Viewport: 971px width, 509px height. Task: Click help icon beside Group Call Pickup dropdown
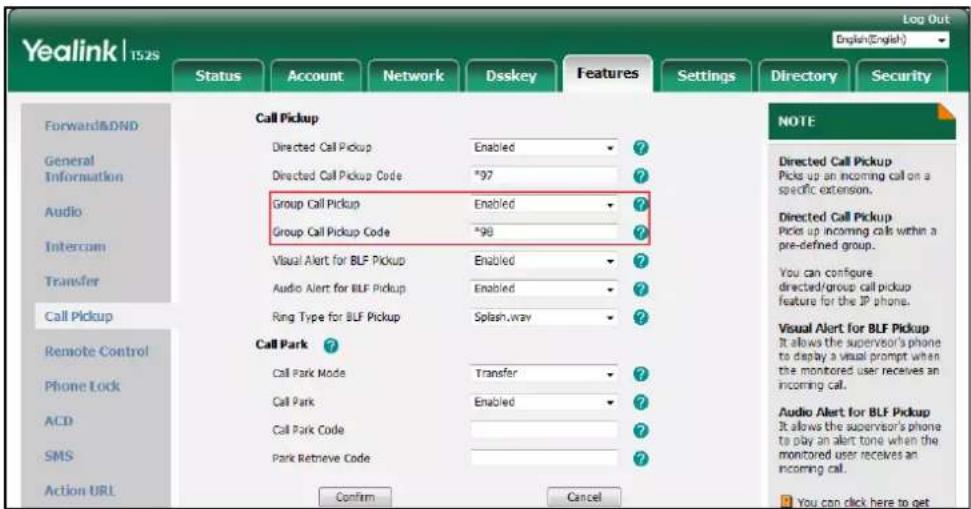[x=641, y=204]
